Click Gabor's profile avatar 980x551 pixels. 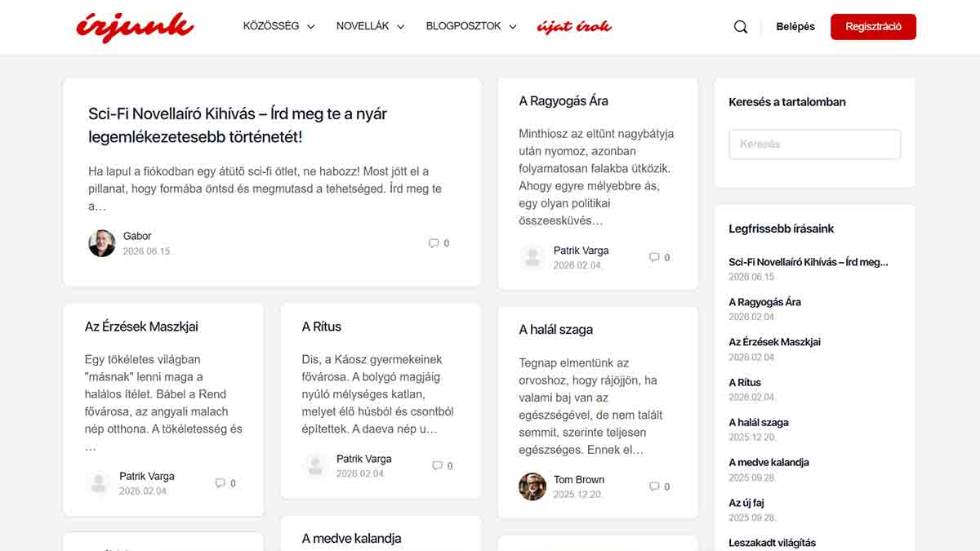click(x=102, y=243)
